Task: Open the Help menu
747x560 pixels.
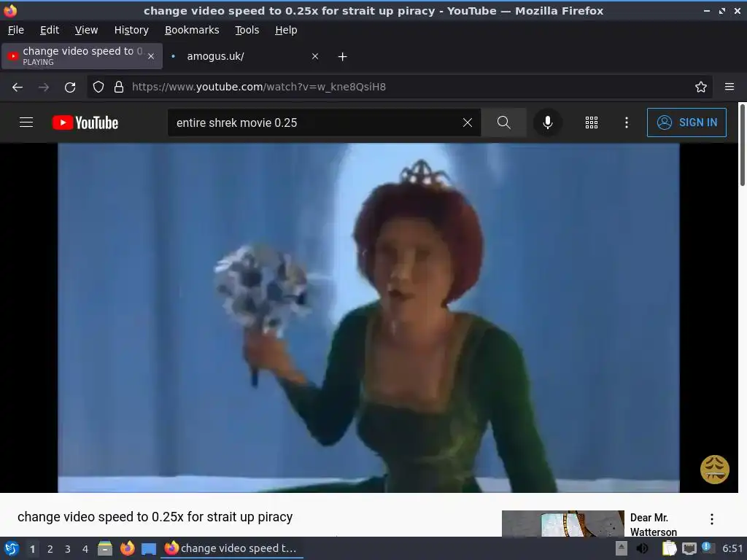Action: [286, 30]
